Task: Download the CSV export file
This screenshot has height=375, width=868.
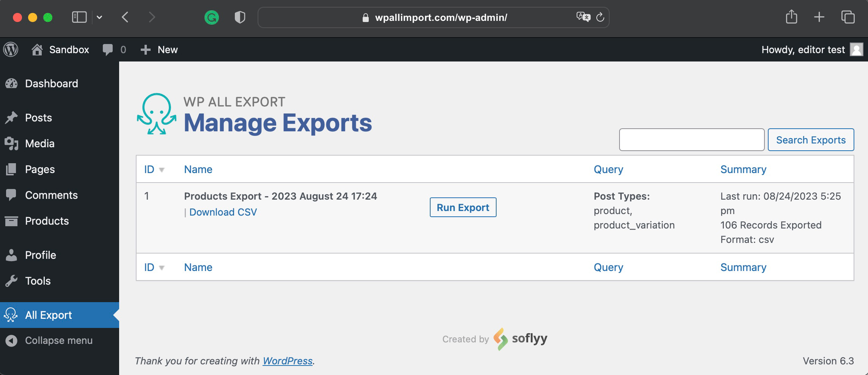Action: point(223,212)
